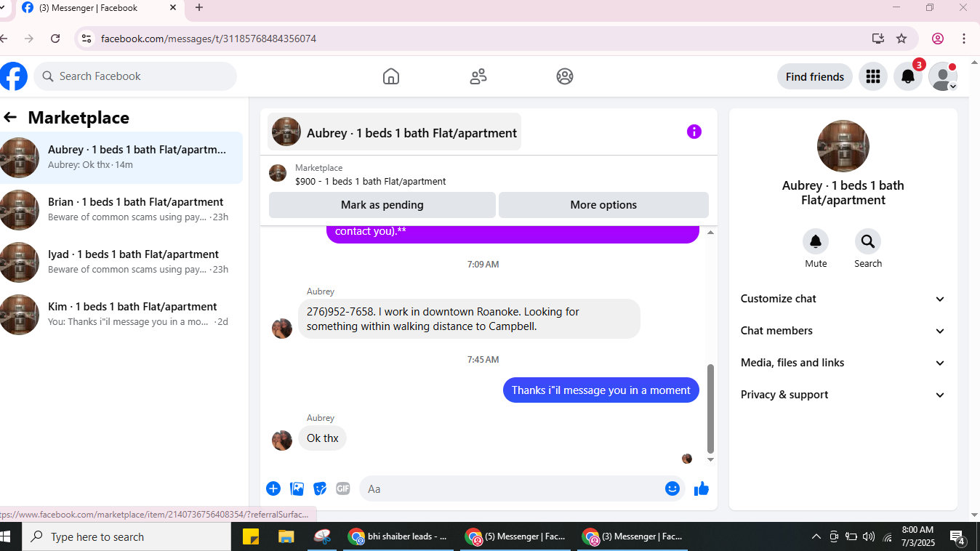Open Notifications bell with badge 3
Image resolution: width=980 pixels, height=551 pixels.
coord(908,76)
